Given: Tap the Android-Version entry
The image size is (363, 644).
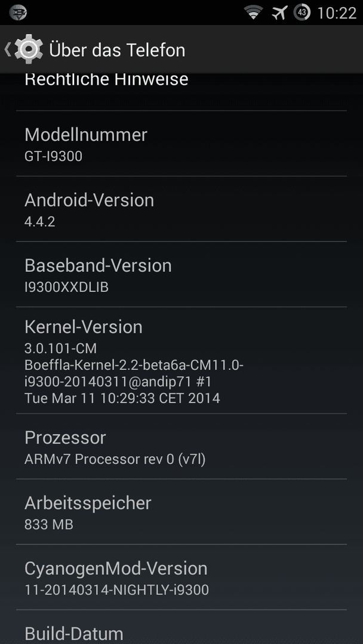Looking at the screenshot, I should click(181, 209).
